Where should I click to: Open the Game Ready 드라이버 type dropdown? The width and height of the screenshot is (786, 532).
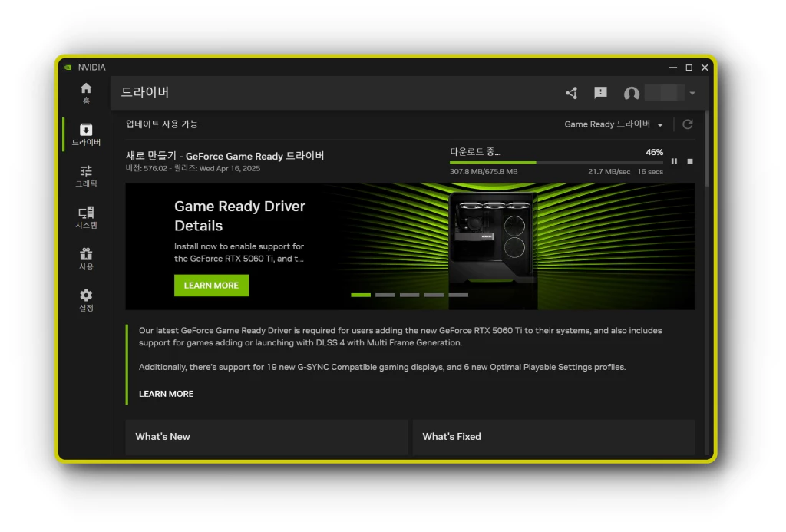613,124
